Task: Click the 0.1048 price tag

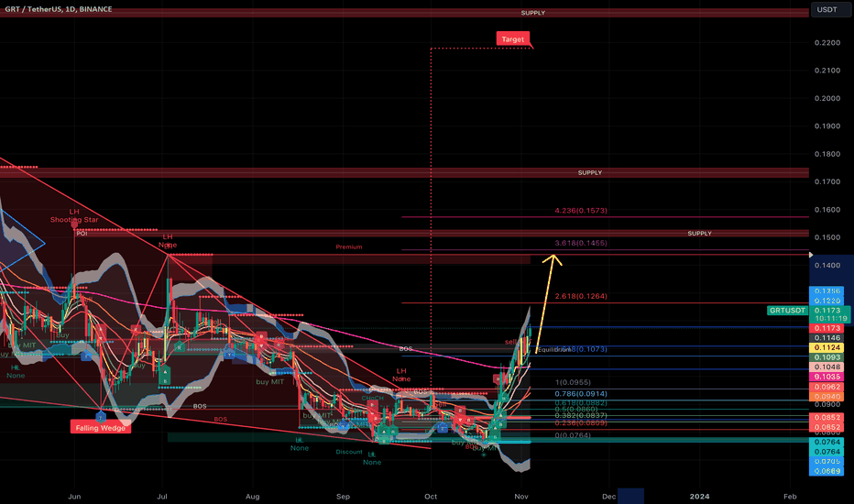Action: [827, 367]
